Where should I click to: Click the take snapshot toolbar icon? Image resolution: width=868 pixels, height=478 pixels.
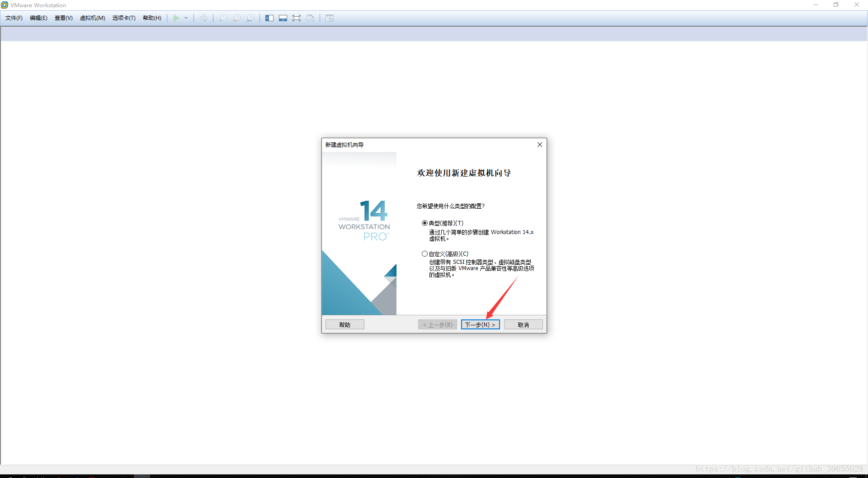pyautogui.click(x=223, y=18)
